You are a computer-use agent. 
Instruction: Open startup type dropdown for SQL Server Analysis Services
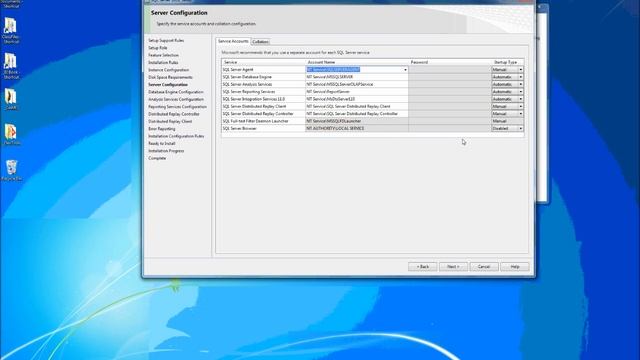click(x=520, y=84)
